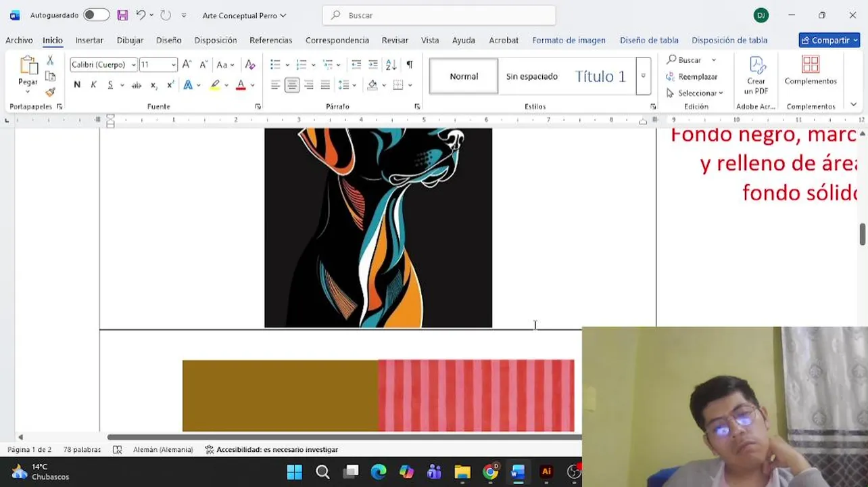The image size is (868, 487).
Task: Toggle underline S formatting
Action: click(x=110, y=85)
